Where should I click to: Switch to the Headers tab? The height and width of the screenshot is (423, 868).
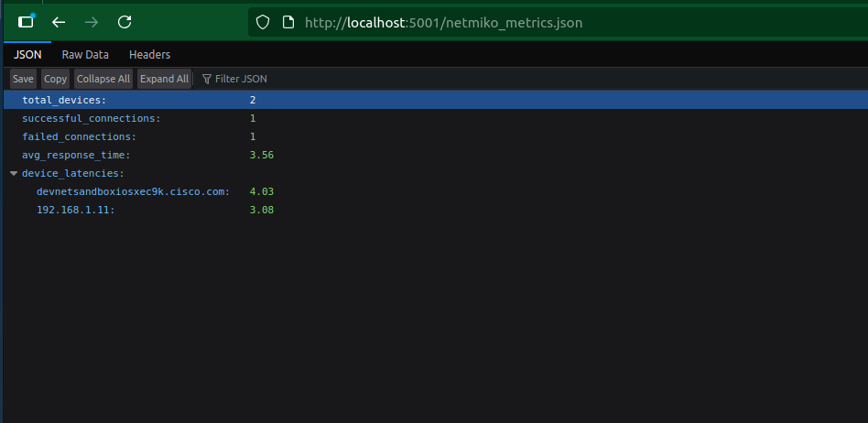coord(149,55)
